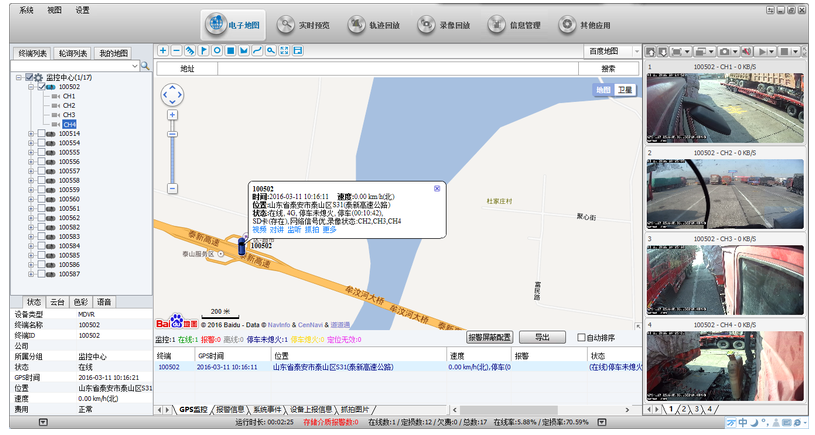Expand the 100554 device tree node
Image resolution: width=815 pixels, height=435 pixels.
[x=31, y=143]
